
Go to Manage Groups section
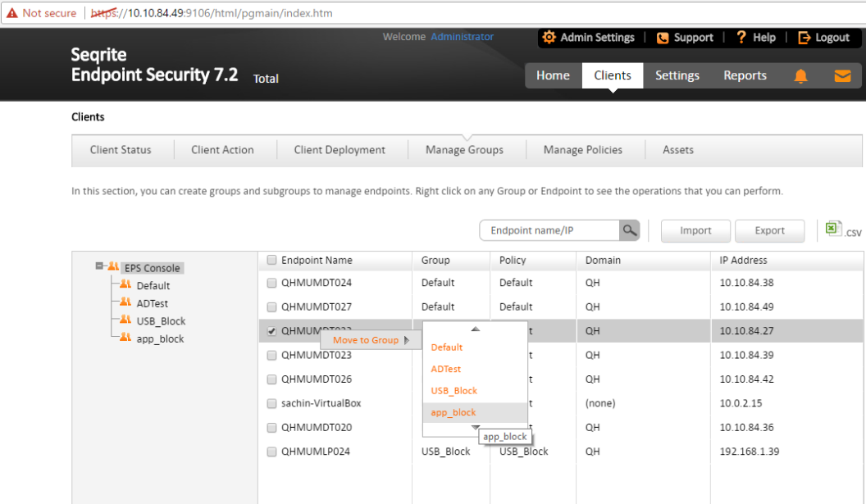[x=464, y=150]
